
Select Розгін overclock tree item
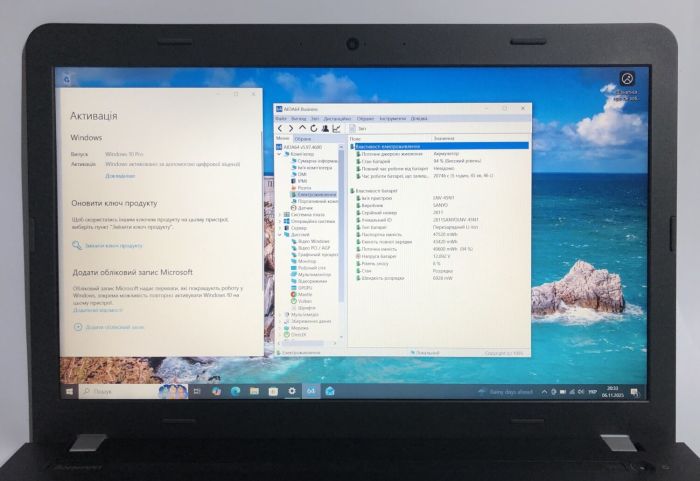[x=301, y=188]
